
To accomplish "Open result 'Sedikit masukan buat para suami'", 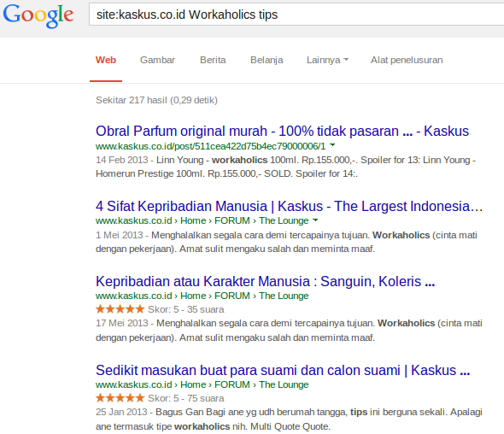I will (x=283, y=370).
